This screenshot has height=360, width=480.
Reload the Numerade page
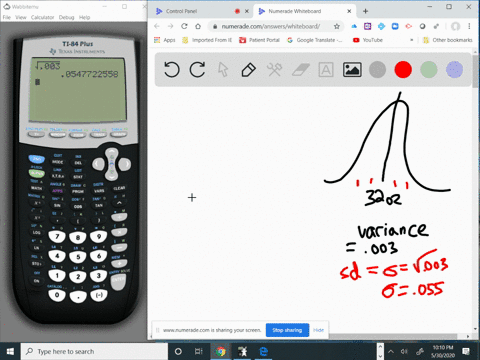[184, 26]
